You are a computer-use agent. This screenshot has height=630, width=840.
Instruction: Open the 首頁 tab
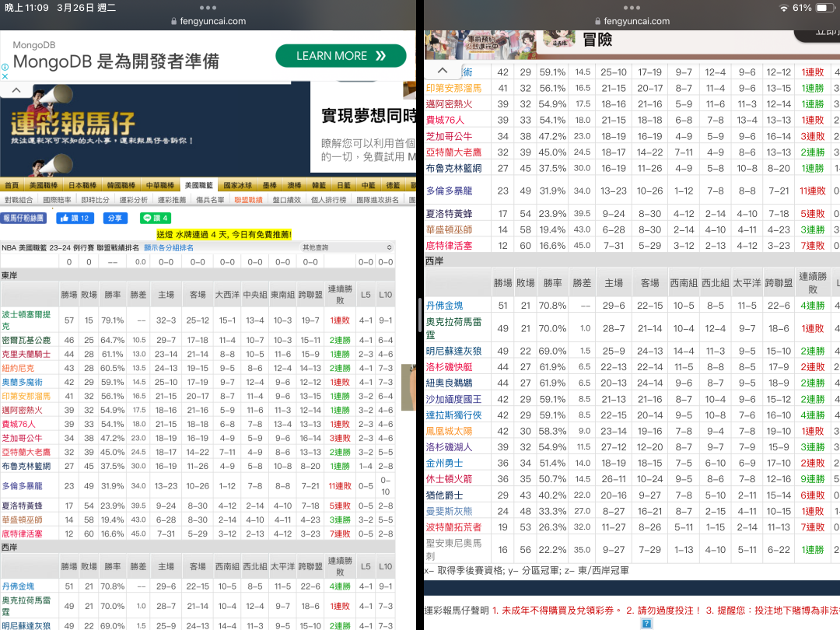pyautogui.click(x=12, y=185)
